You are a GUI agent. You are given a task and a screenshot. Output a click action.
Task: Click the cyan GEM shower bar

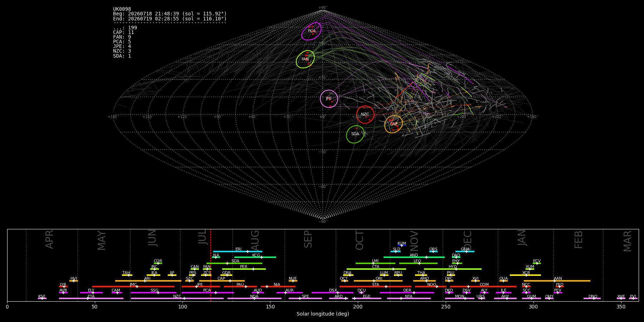(x=465, y=252)
